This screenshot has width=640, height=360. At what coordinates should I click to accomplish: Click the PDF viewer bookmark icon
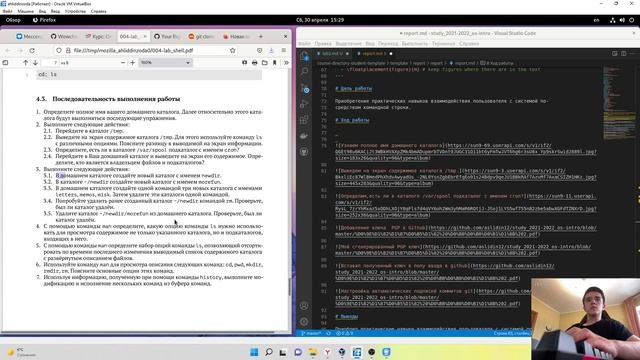pyautogui.click(x=275, y=63)
